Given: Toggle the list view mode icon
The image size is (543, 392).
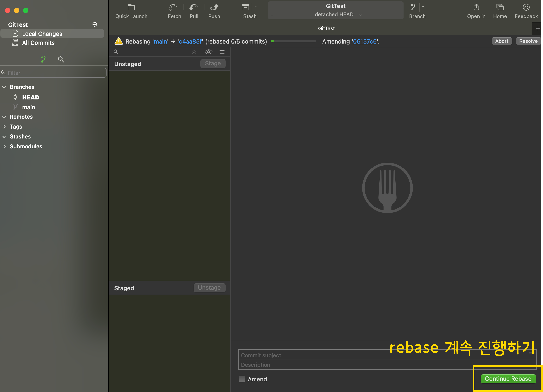Looking at the screenshot, I should [x=222, y=52].
